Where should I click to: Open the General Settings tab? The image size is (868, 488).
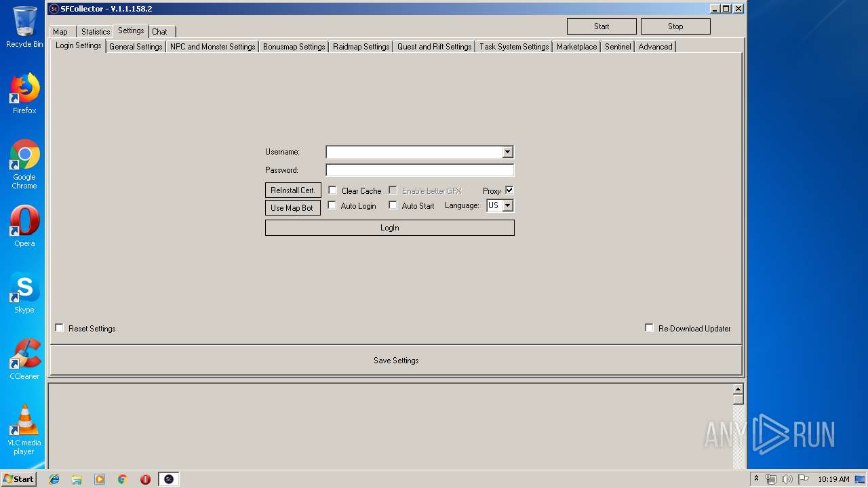pos(136,47)
